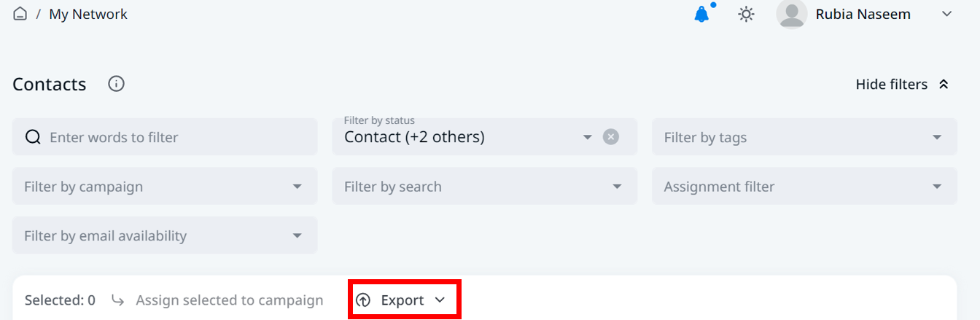Open the notifications bell
980x320 pixels.
coord(701,15)
